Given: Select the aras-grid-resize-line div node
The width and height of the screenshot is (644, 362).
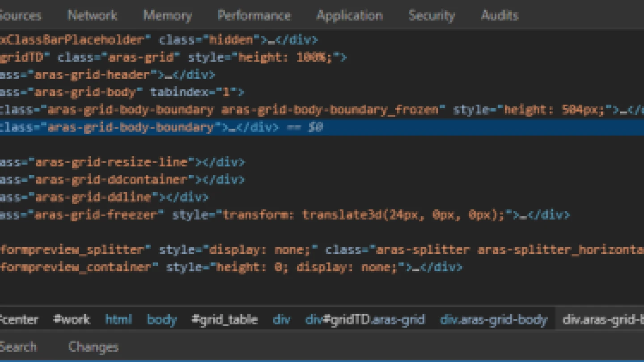Looking at the screenshot, I should tap(123, 162).
